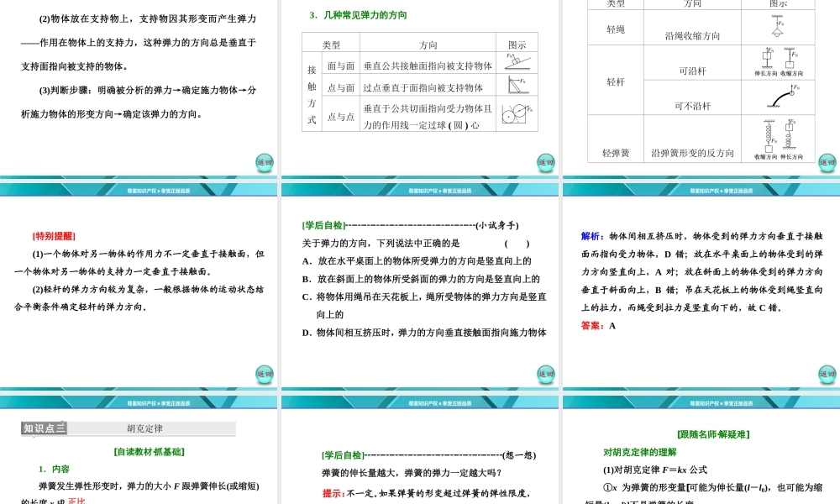The image size is (840, 504).
Task: Click the line (1)对胡克定律 F=kx 公式
Action: click(655, 470)
